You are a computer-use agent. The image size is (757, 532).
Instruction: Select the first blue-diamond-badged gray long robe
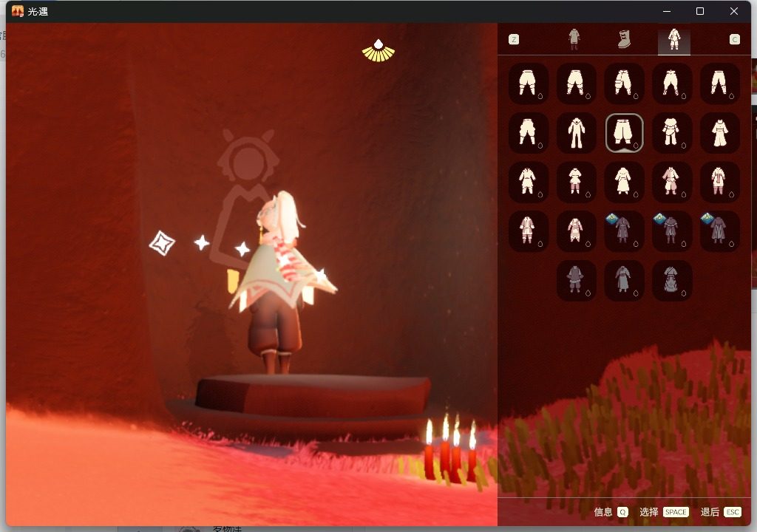624,231
